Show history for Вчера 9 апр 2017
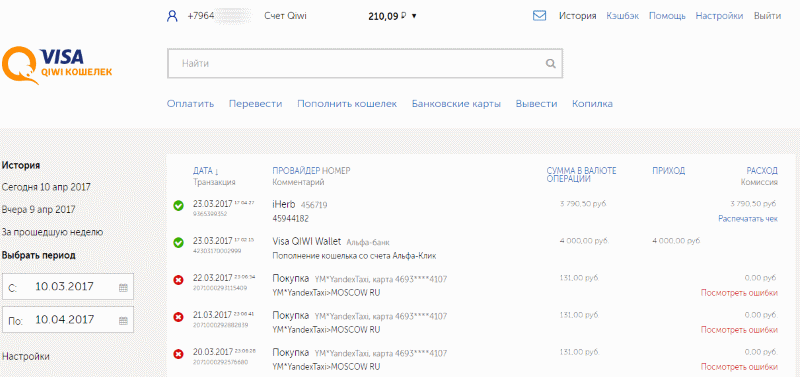This screenshot has height=377, width=800. tap(38, 210)
